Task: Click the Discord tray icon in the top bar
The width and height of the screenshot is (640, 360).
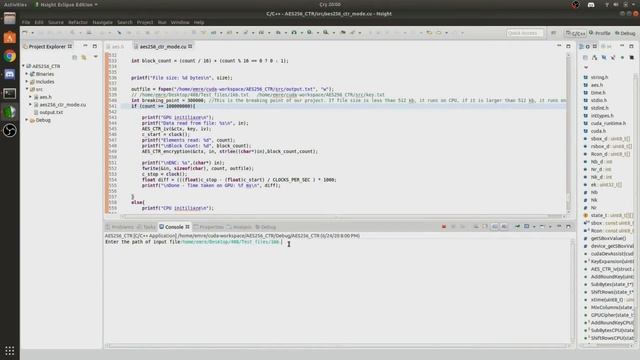Action: (591, 4)
